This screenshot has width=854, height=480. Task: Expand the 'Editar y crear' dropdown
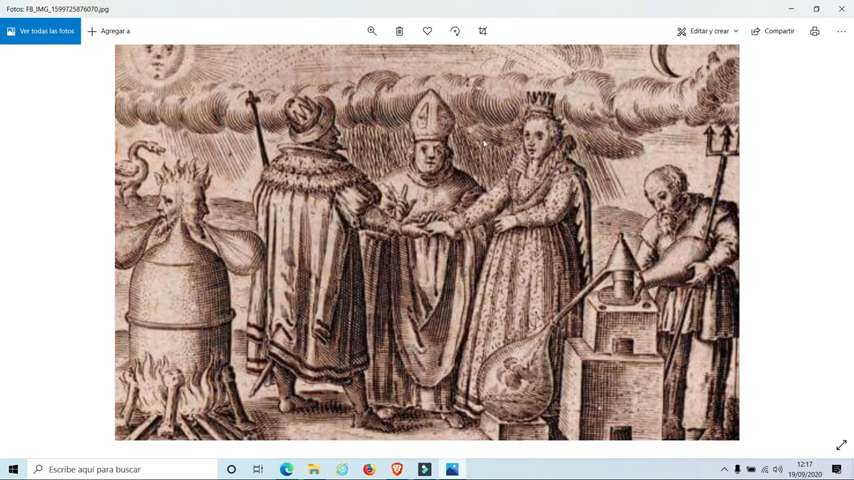click(x=707, y=31)
